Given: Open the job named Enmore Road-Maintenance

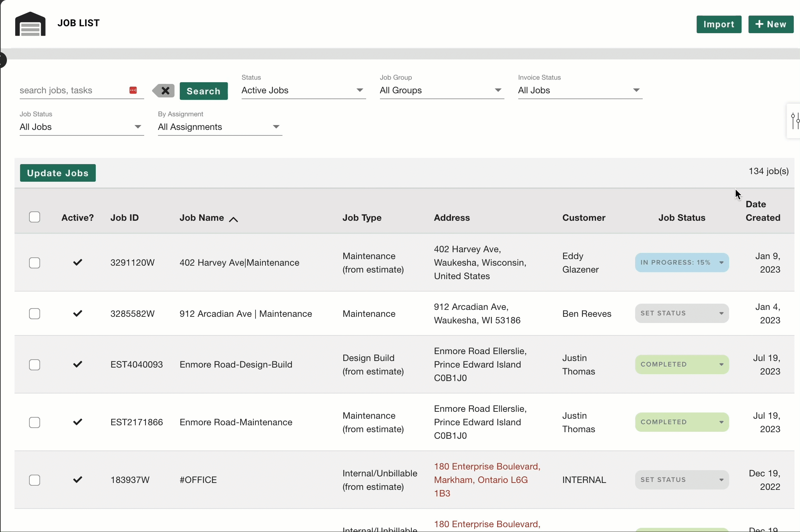Looking at the screenshot, I should 236,422.
